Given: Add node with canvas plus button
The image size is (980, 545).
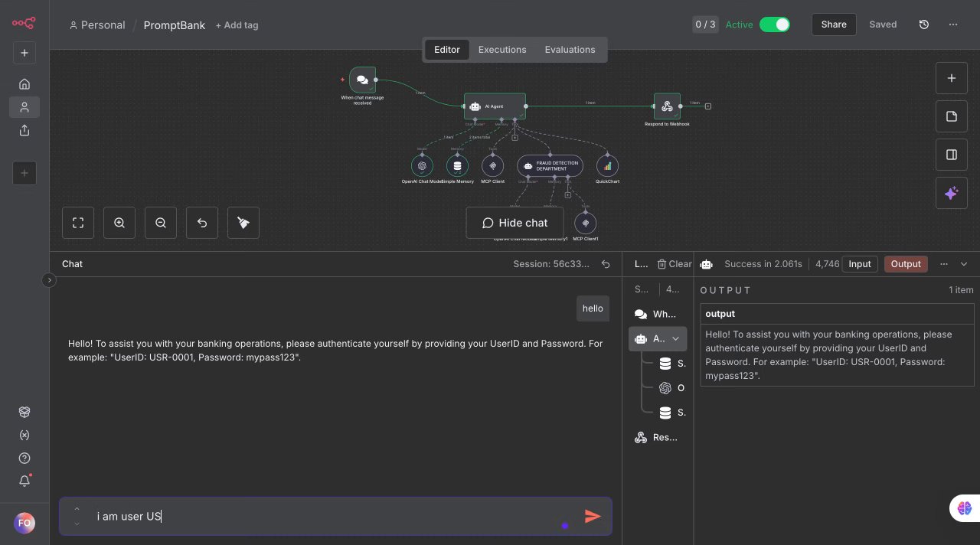Looking at the screenshot, I should pos(952,78).
